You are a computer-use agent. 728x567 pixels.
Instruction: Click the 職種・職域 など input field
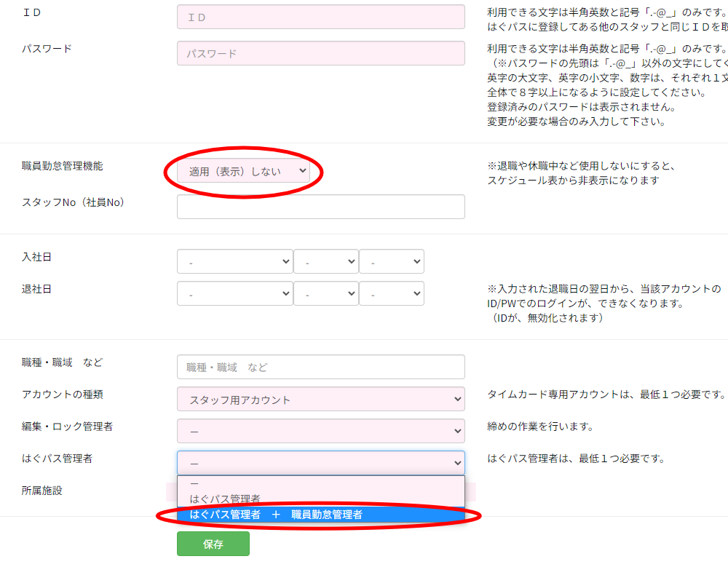pyautogui.click(x=320, y=367)
